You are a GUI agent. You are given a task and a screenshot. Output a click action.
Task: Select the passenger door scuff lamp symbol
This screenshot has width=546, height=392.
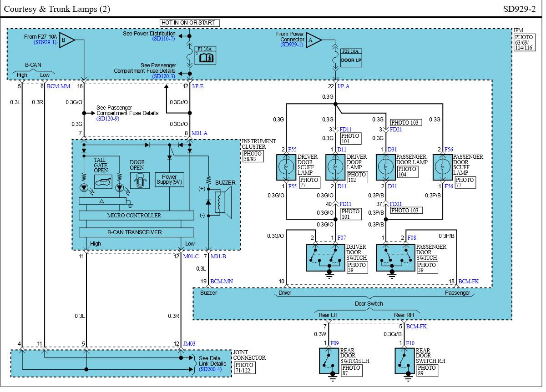pyautogui.click(x=441, y=167)
